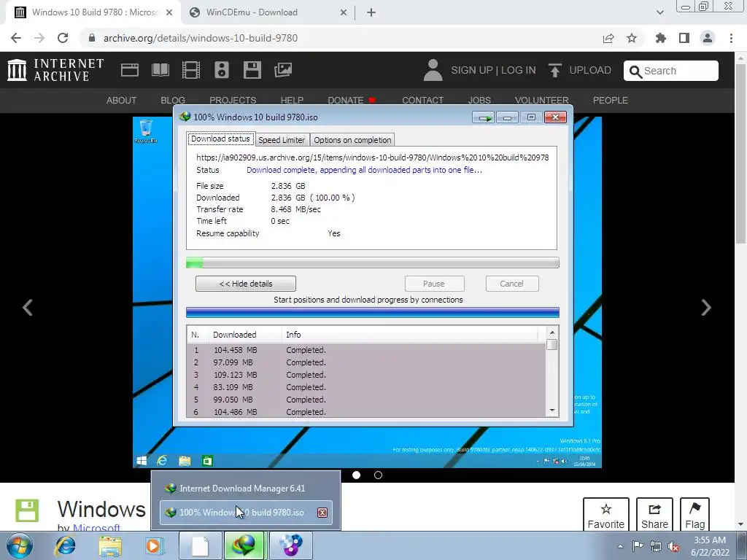The height and width of the screenshot is (560, 747).
Task: Close the WinCDEmu - Download tab
Action: (344, 12)
